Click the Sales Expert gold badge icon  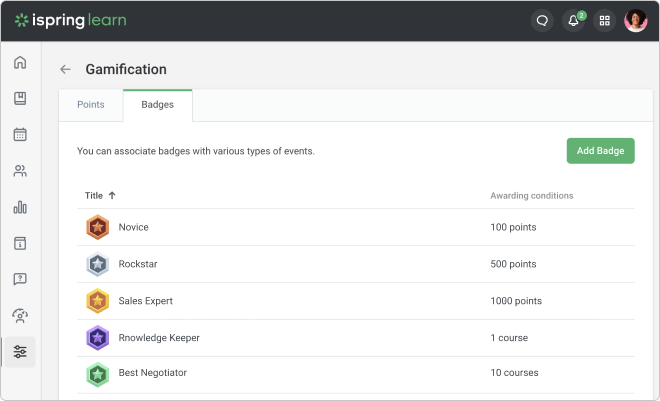98,301
